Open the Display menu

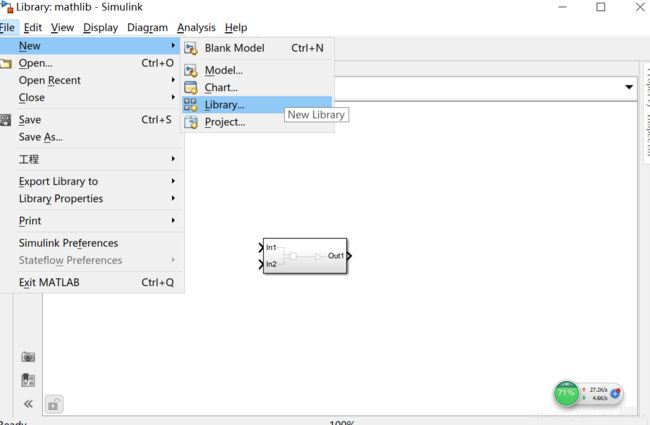point(101,28)
